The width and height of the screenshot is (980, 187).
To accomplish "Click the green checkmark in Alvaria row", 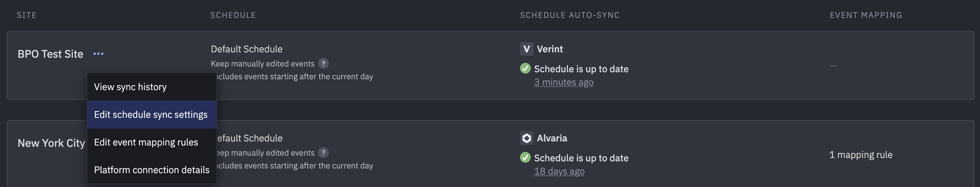I will tap(525, 158).
